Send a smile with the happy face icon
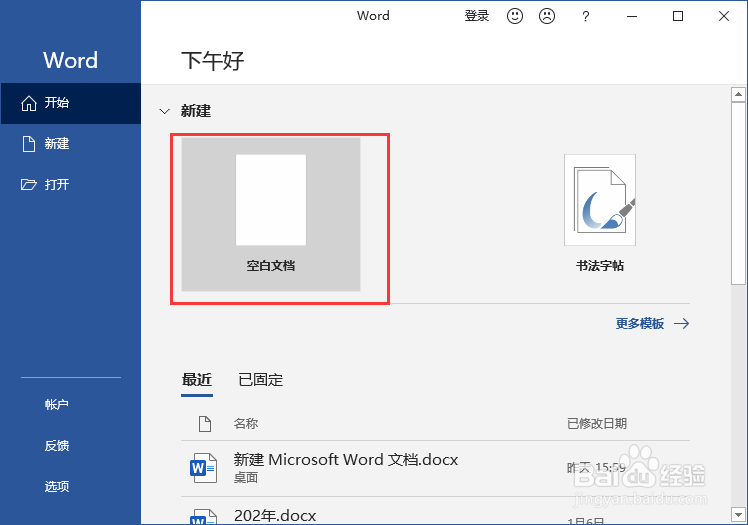The height and width of the screenshot is (525, 748). pos(515,16)
